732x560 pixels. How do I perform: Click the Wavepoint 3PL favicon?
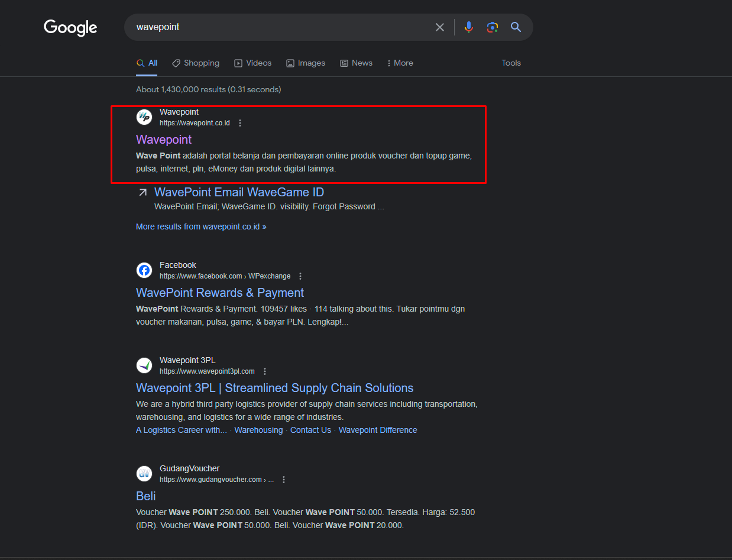click(144, 365)
